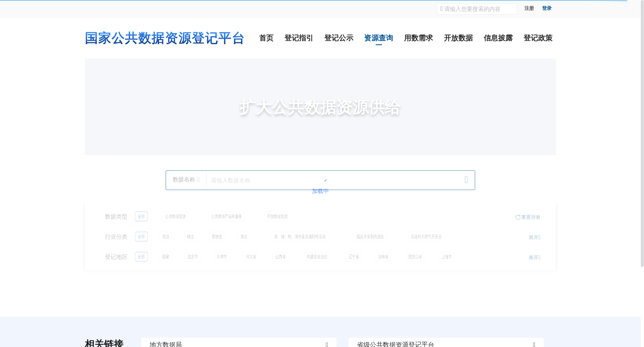
Task: Open the 用数需求 menu item
Action: tap(418, 38)
